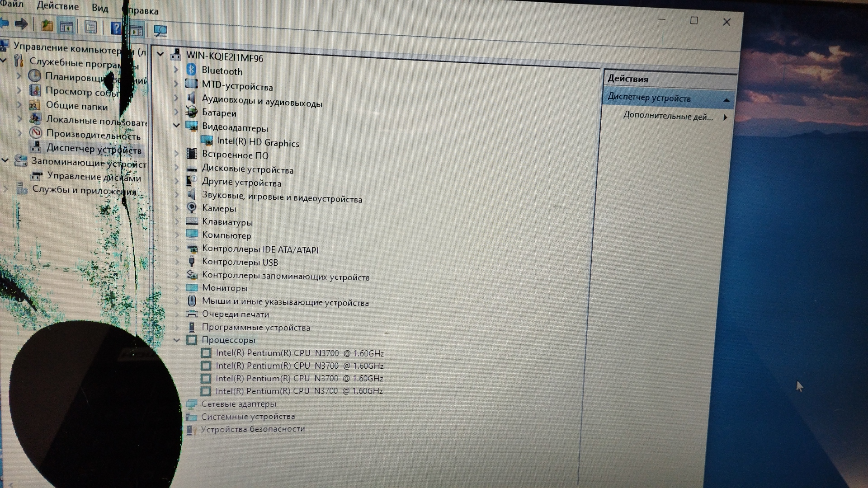Collapse the Видеоадаптеры category
Viewport: 868px width, 488px height.
176,126
